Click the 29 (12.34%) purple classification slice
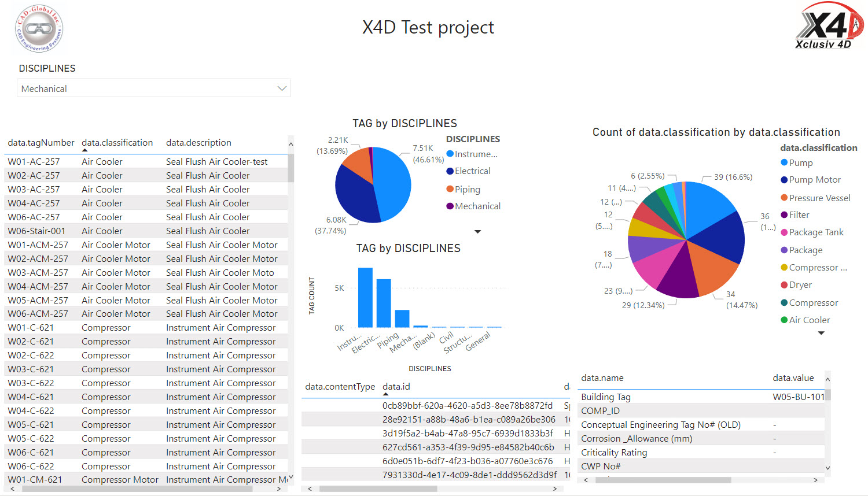The image size is (868, 496). tap(679, 276)
